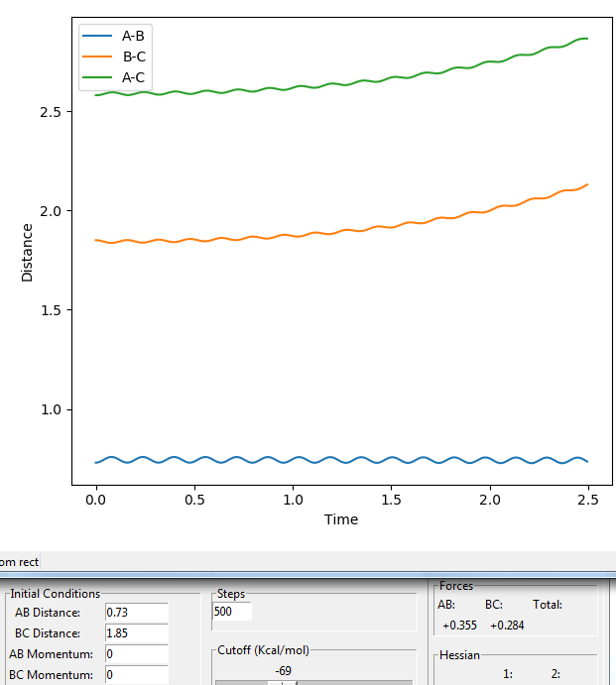Click the BC force value +0.284
The width and height of the screenshot is (616, 685).
[x=507, y=626]
